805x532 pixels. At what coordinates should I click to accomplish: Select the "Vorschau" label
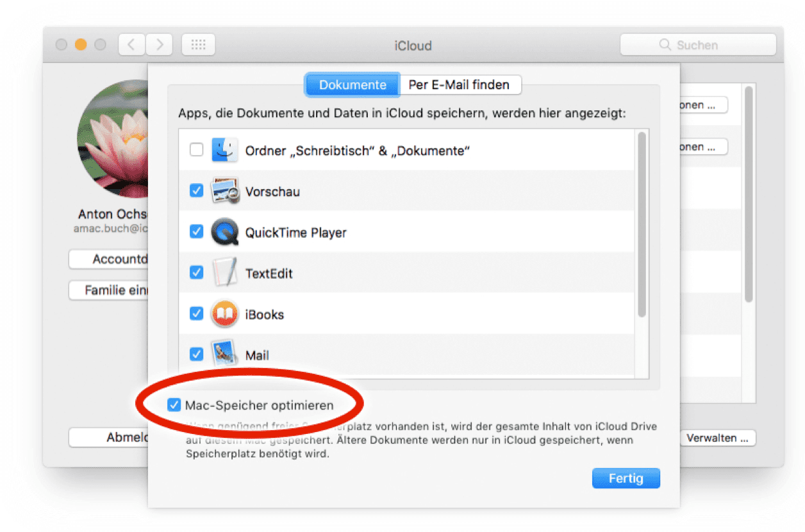[x=272, y=192]
